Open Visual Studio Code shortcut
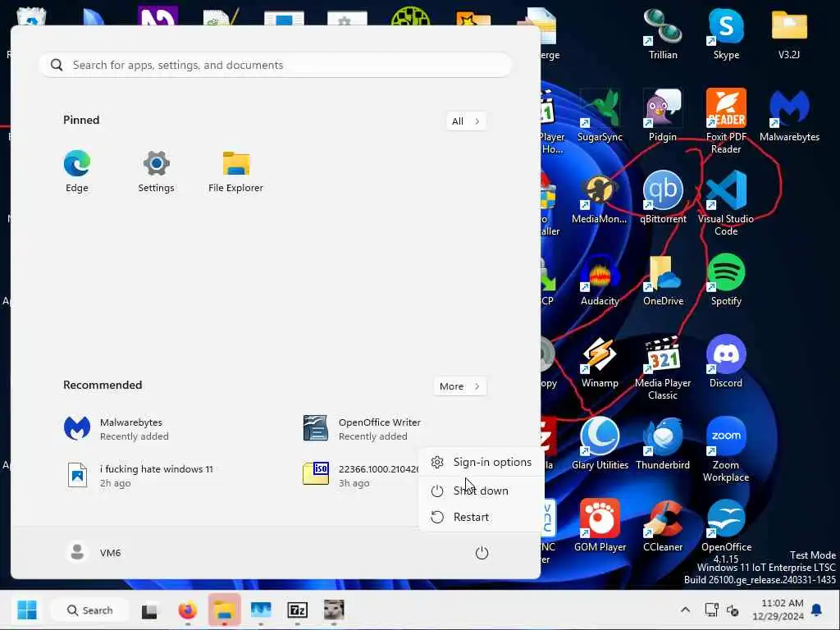 click(x=726, y=203)
